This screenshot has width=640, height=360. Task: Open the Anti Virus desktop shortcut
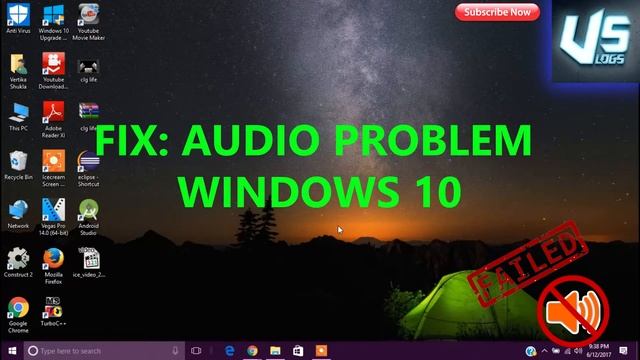[18, 18]
